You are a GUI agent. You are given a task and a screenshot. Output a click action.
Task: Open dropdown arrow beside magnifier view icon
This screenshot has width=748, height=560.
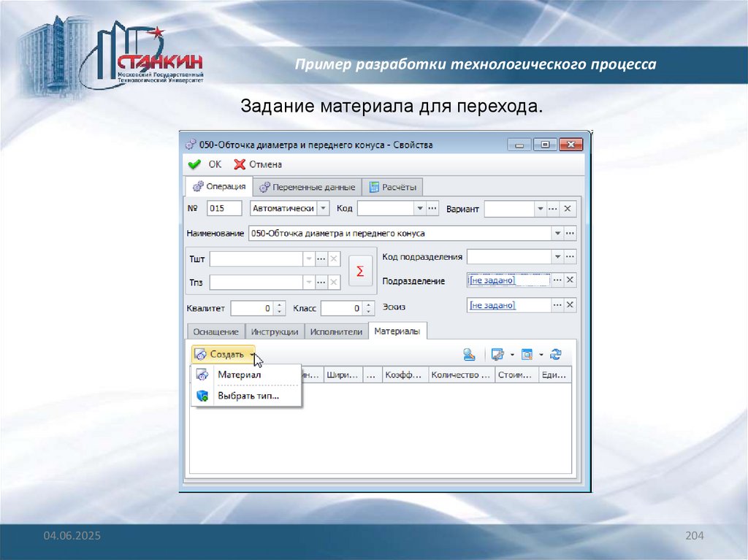[x=541, y=354]
